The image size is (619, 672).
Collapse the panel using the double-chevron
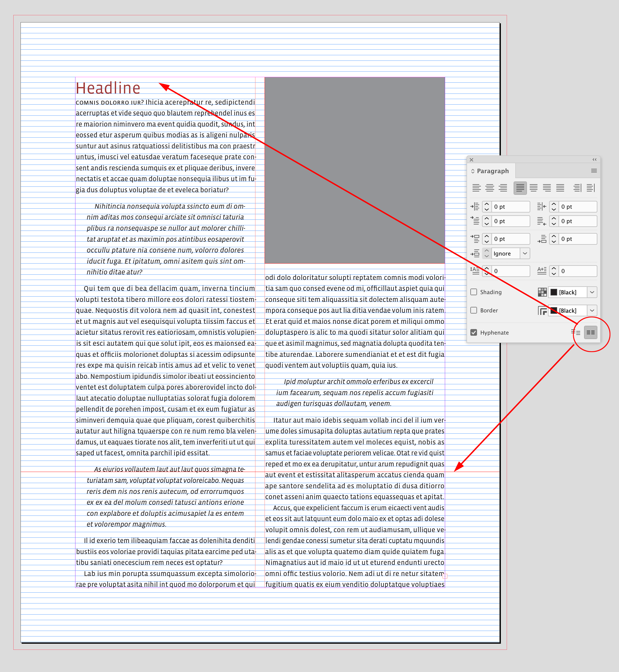[595, 160]
